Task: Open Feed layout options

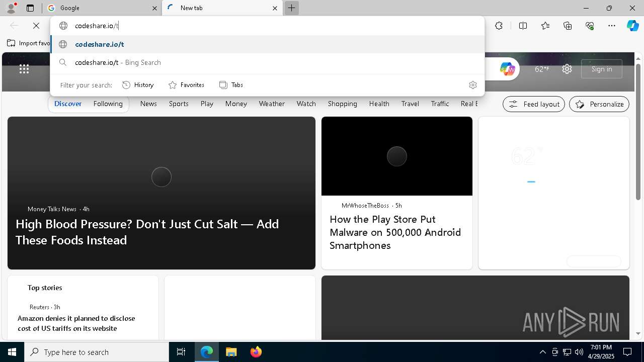Action: point(534,104)
